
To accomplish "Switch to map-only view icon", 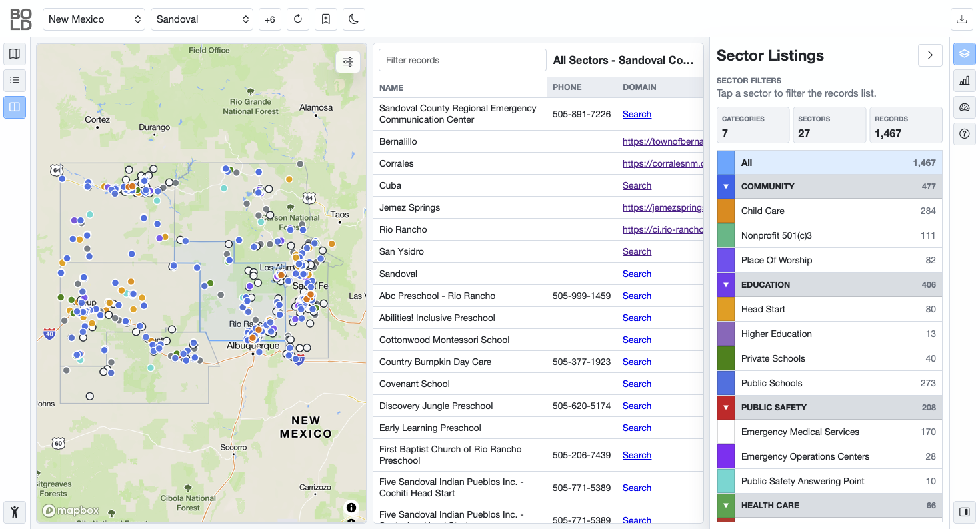I will coord(15,53).
